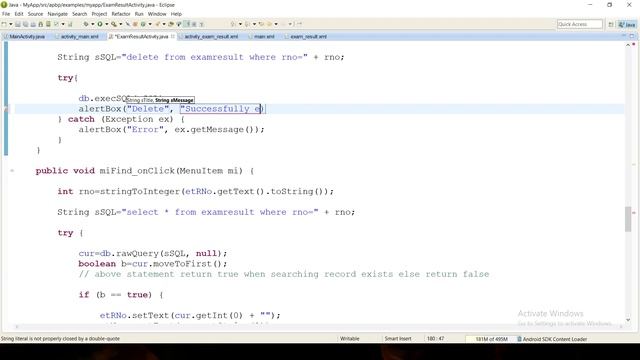Click 'Writable' in the status bar
Screen dimensions: 640x360
click(x=349, y=338)
